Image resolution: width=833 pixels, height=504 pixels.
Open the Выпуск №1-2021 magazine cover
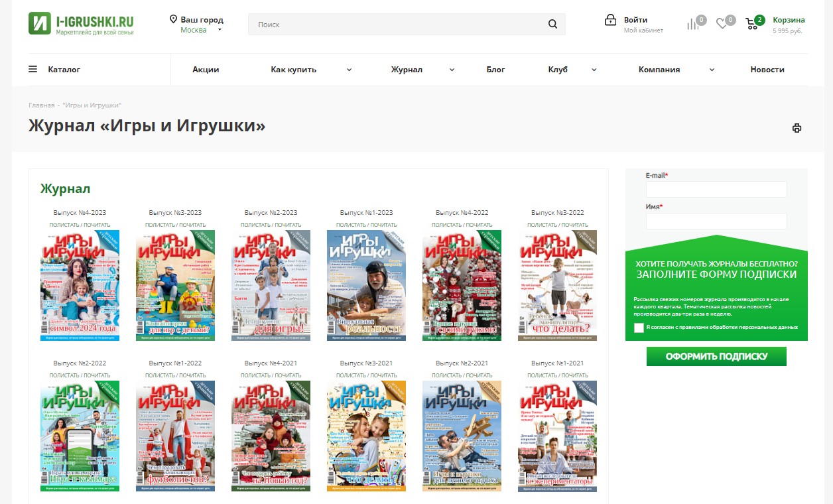[557, 436]
